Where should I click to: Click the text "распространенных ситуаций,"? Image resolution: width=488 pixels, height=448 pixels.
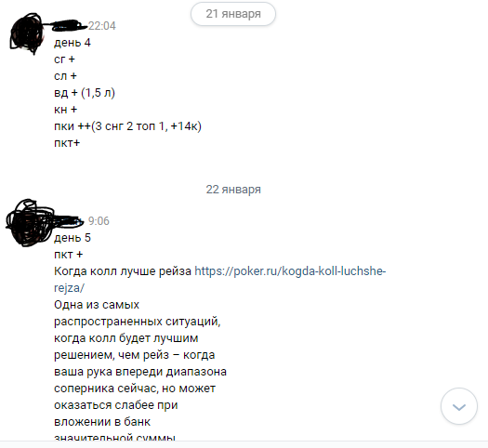(138, 322)
